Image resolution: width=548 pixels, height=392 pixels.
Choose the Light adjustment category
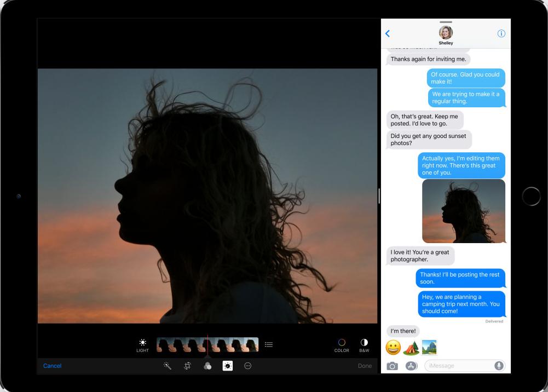click(x=142, y=345)
